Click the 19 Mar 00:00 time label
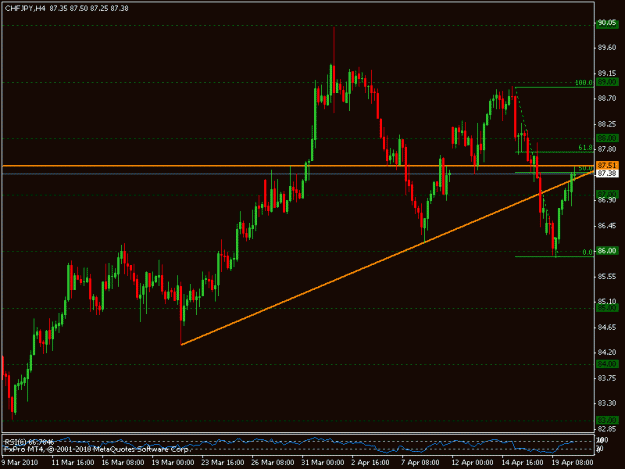Viewport: 625px width, 469px height. (173, 462)
